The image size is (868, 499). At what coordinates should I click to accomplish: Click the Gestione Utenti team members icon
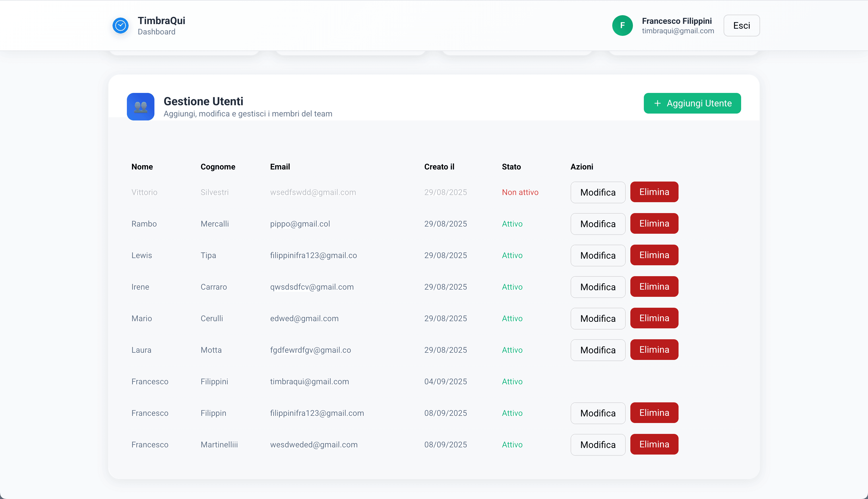point(141,107)
